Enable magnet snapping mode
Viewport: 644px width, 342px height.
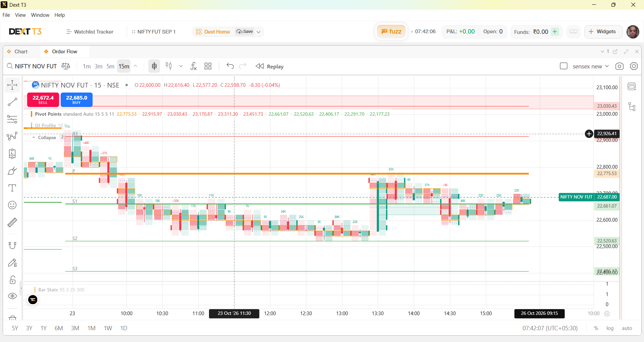[12, 245]
